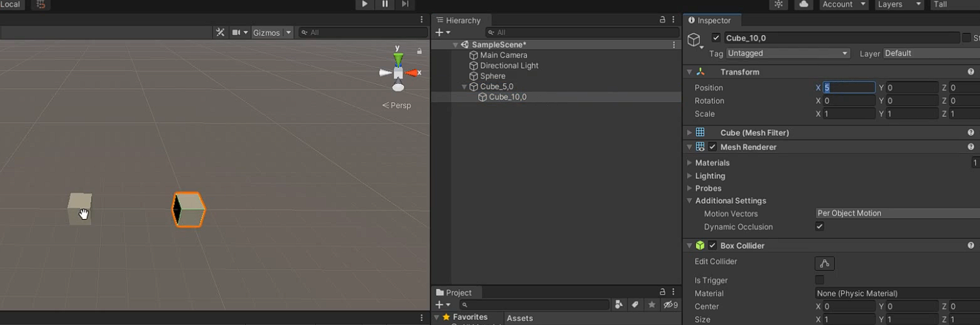Open Transform component help icon

coord(971,72)
